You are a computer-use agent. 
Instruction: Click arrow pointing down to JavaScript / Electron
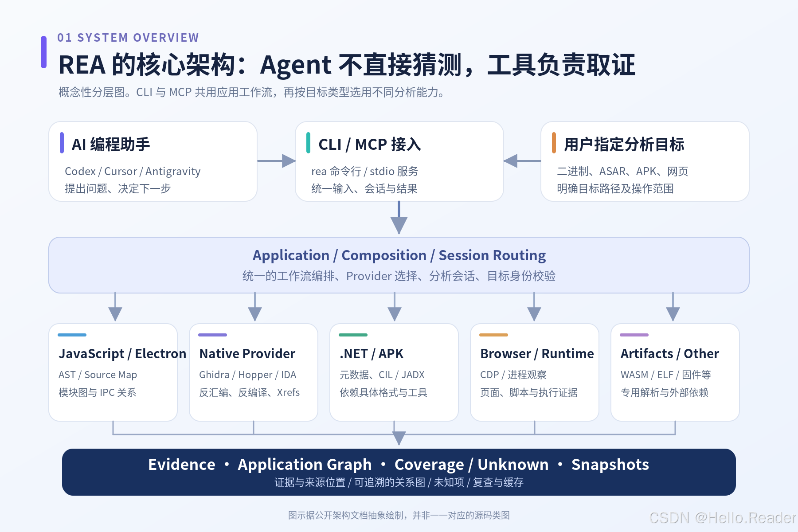115,307
